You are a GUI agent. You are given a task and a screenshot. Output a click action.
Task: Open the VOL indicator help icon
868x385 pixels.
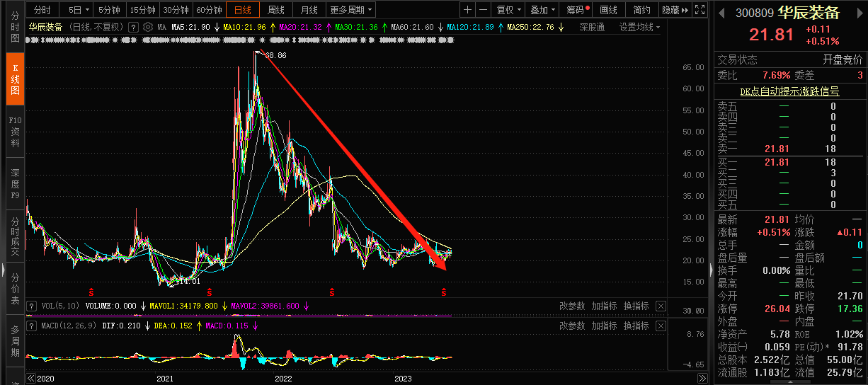pyautogui.click(x=31, y=306)
